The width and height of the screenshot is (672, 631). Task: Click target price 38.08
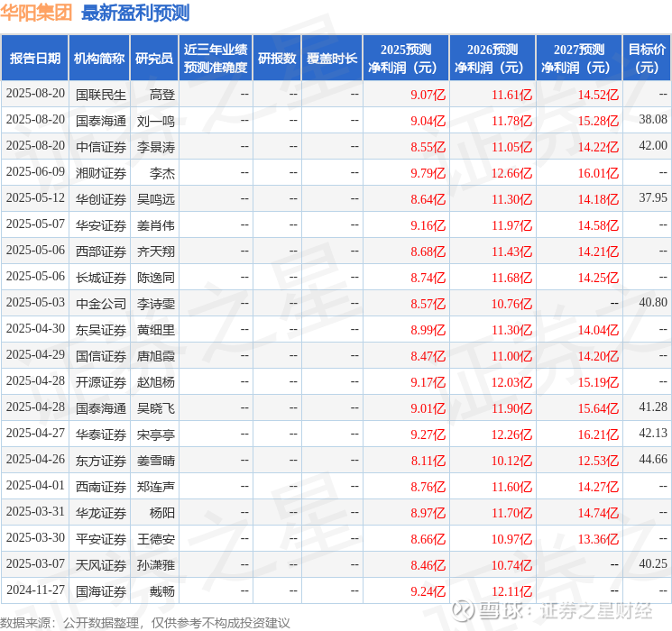click(653, 120)
